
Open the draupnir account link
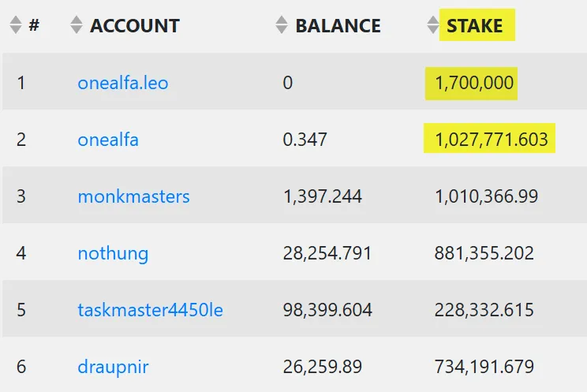[x=113, y=367]
